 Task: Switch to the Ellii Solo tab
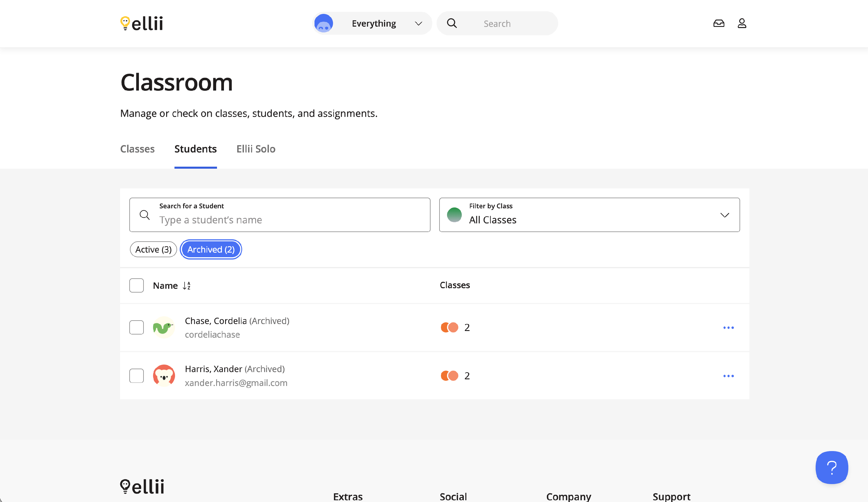255,149
